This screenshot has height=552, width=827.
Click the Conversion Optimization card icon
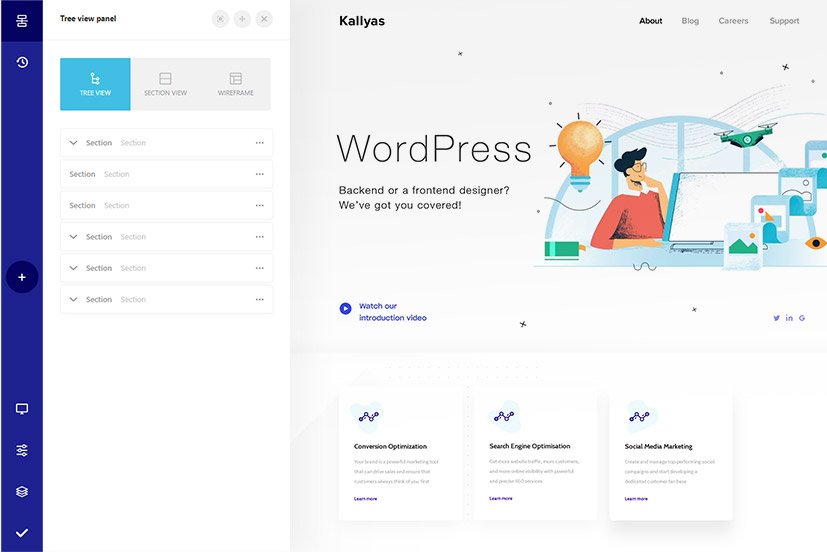(x=368, y=417)
